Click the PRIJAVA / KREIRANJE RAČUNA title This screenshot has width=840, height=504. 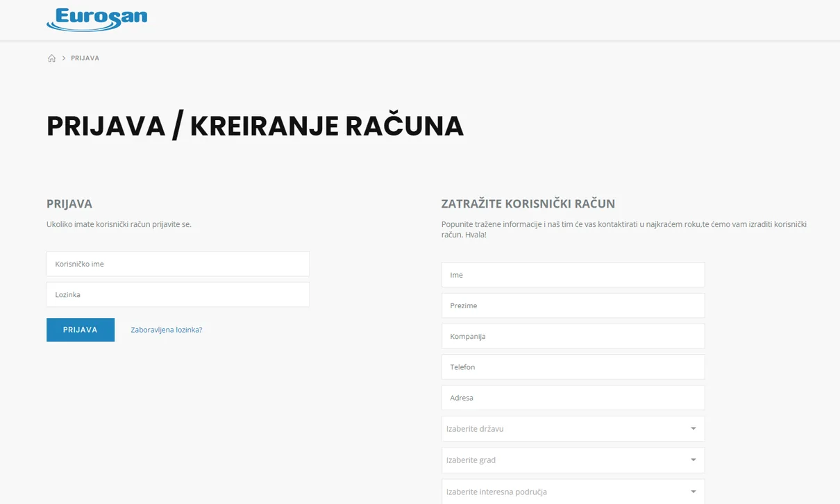pyautogui.click(x=255, y=126)
